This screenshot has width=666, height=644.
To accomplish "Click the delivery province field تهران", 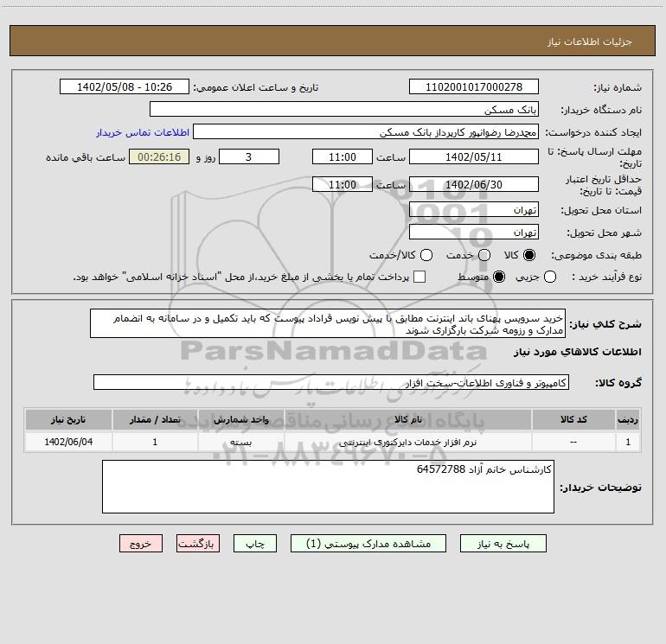I will tap(474, 209).
